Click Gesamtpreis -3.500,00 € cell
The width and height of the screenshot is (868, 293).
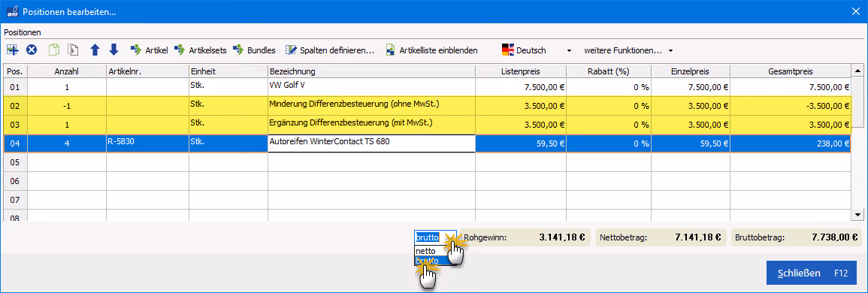pos(791,106)
